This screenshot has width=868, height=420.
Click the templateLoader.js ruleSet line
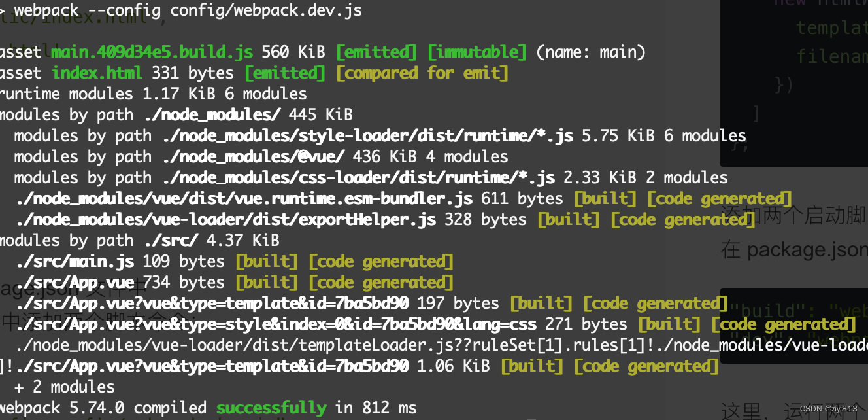click(x=441, y=345)
